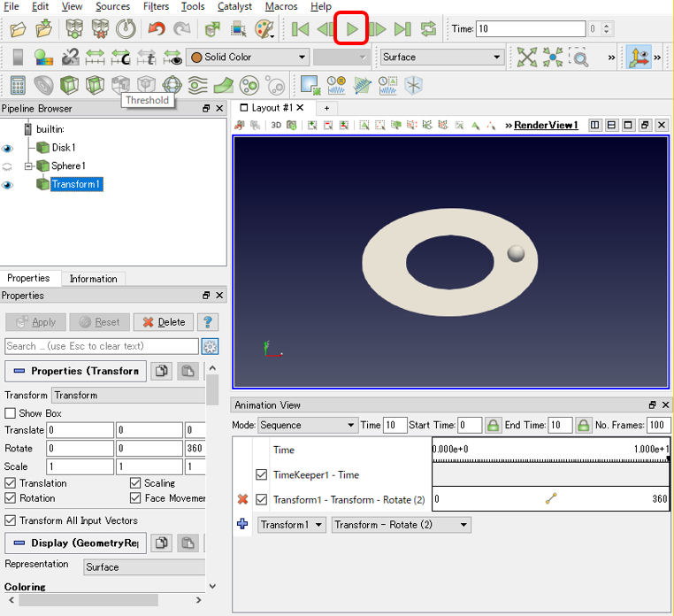Expand the Surface representation dropdown in toolbar
Image resolution: width=674 pixels, height=616 pixels.
point(441,57)
